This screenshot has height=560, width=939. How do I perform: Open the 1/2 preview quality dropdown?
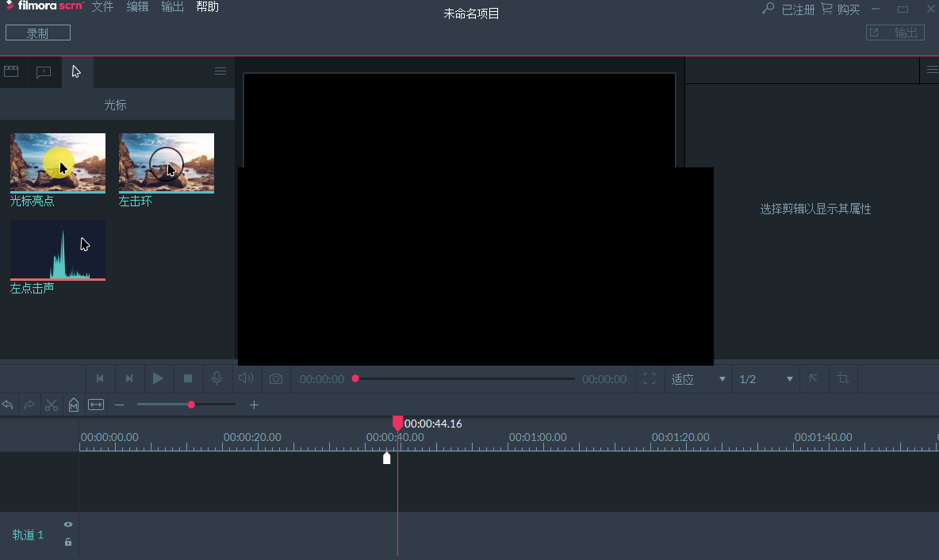click(765, 379)
